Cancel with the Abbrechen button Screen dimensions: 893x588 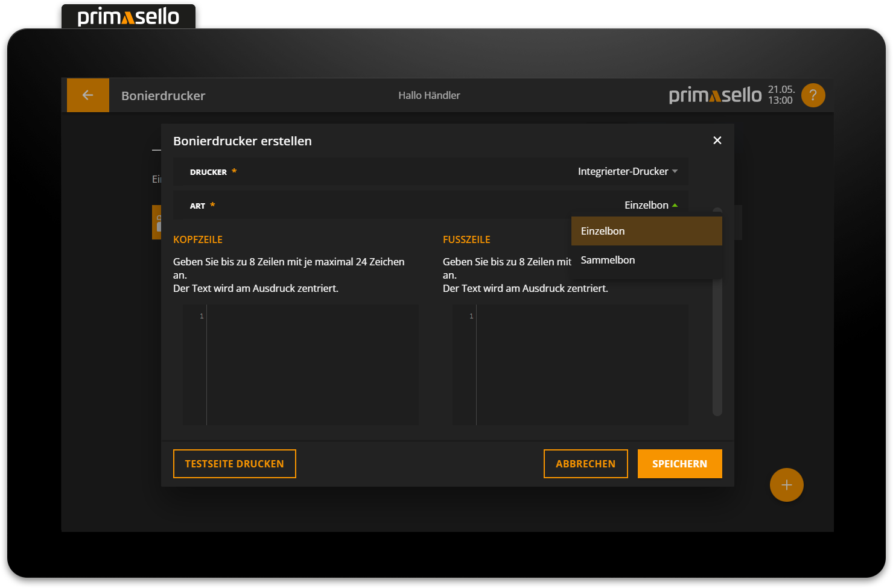click(585, 464)
